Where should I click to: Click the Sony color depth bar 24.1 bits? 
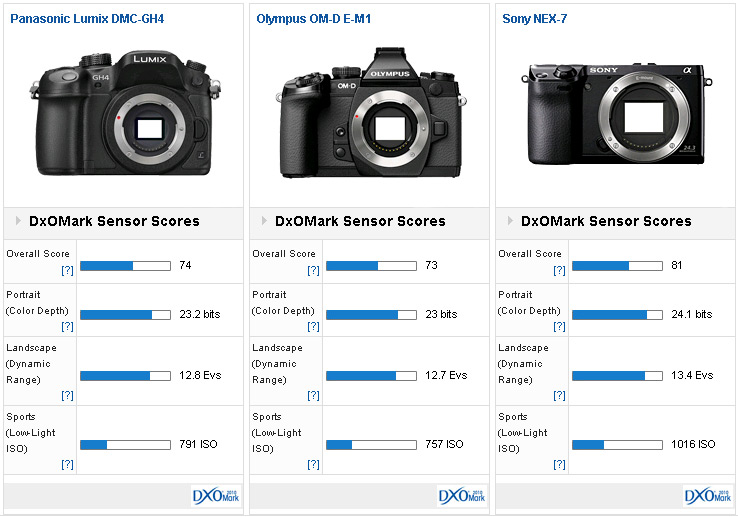pos(618,315)
